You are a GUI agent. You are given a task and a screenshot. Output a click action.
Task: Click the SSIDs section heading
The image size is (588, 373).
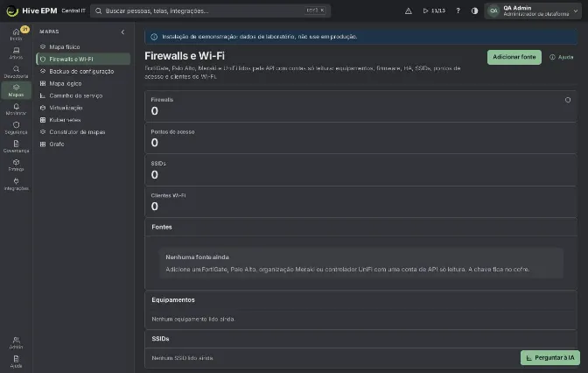coord(160,339)
